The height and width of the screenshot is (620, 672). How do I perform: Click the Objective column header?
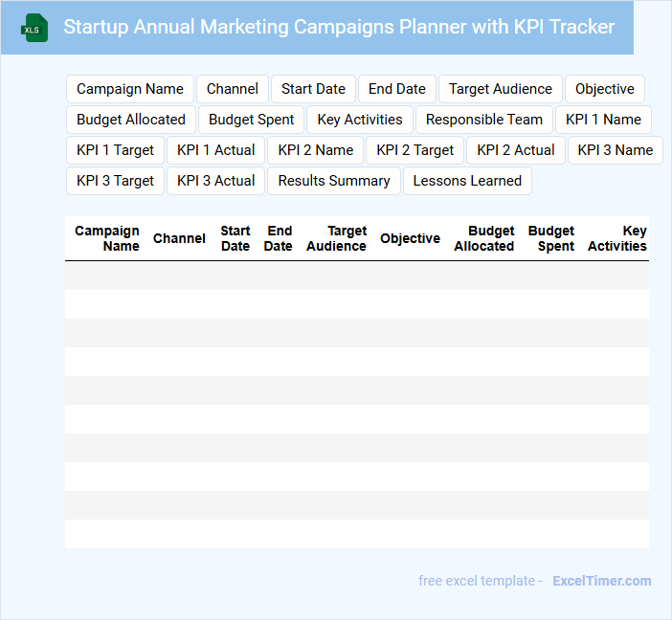(410, 238)
